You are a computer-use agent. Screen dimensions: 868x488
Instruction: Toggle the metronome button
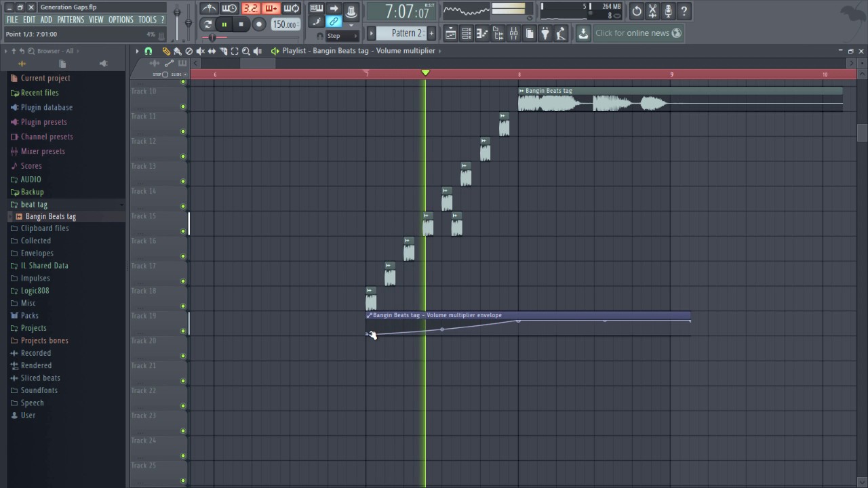tap(210, 8)
